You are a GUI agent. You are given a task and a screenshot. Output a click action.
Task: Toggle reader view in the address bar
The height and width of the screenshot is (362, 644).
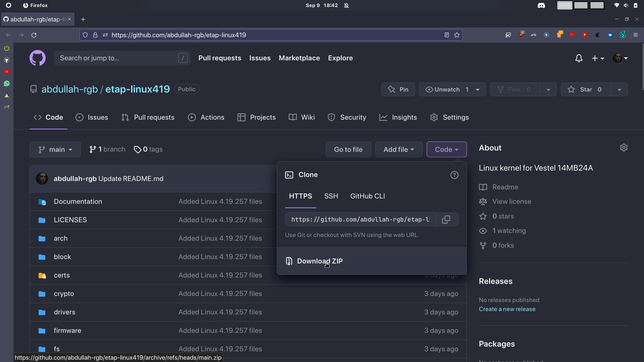click(x=446, y=35)
